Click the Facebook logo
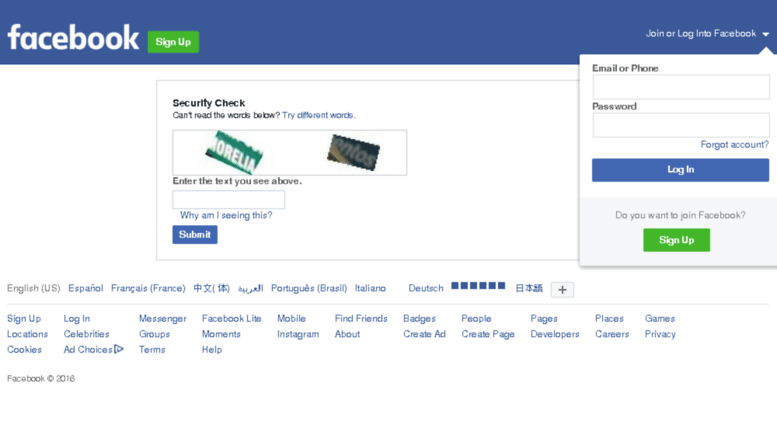 click(73, 38)
